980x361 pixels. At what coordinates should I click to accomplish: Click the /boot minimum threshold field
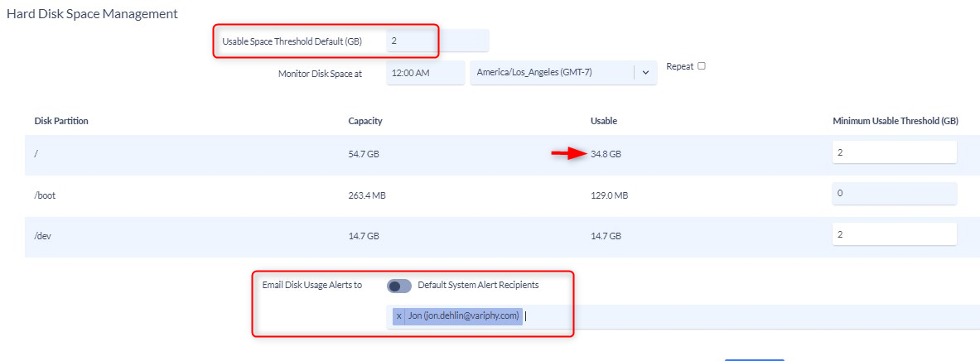coord(894,194)
